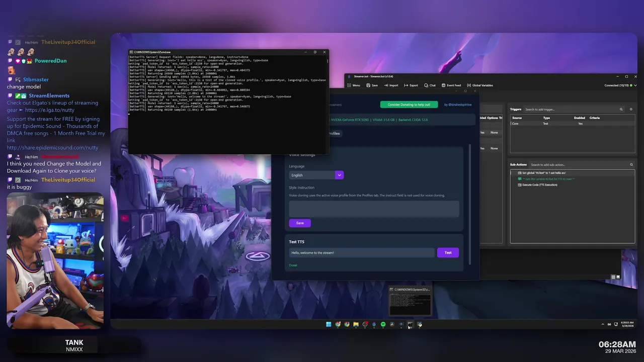644x362 pixels.
Task: Click Save in Streamer.bot toolbar
Action: [372, 85]
